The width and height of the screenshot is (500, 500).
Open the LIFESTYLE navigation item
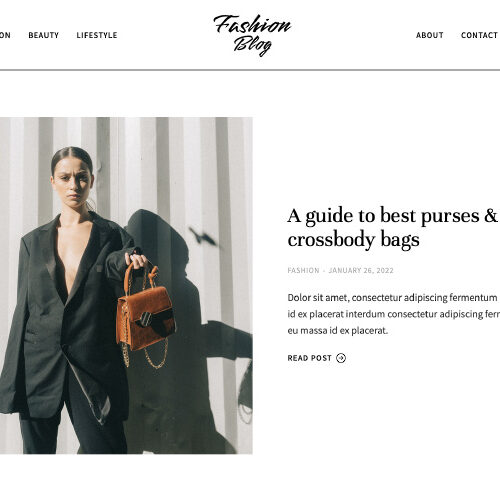click(97, 35)
